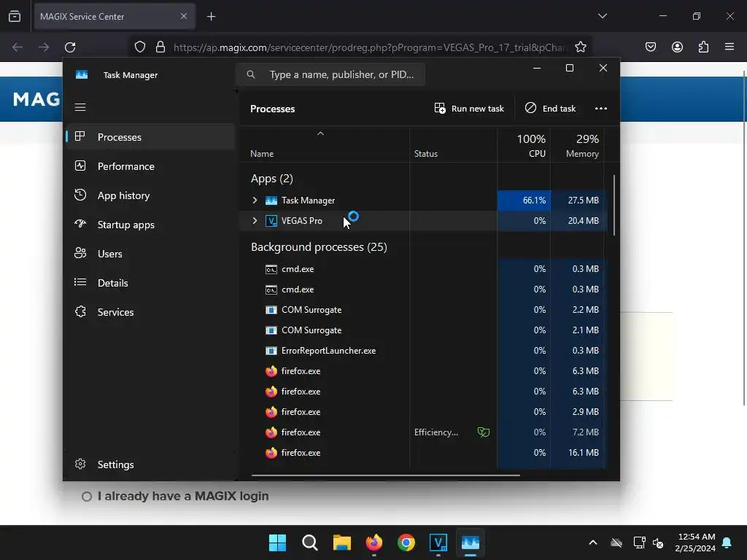Open the Processes page in sidebar
This screenshot has height=560, width=747.
click(x=150, y=137)
